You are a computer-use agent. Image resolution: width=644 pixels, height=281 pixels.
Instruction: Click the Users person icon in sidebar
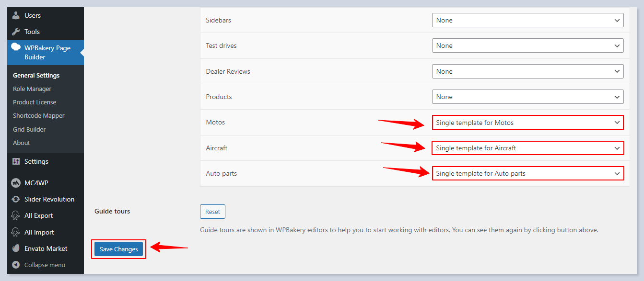(16, 15)
